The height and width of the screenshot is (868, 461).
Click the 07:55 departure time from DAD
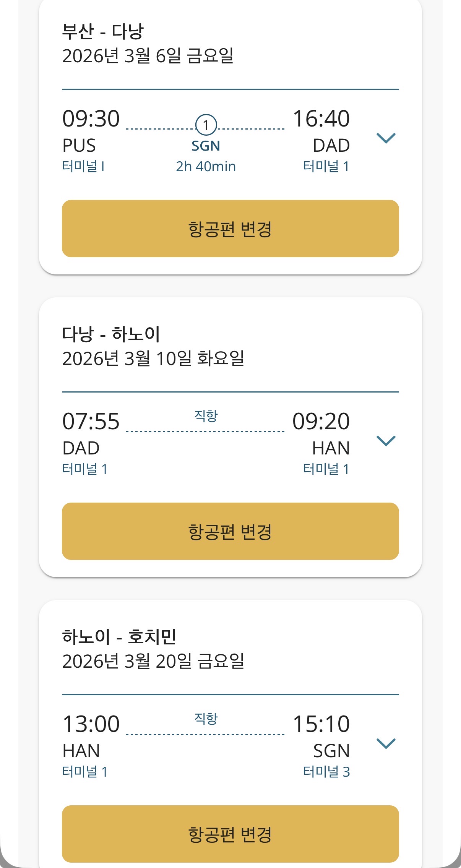tap(91, 421)
